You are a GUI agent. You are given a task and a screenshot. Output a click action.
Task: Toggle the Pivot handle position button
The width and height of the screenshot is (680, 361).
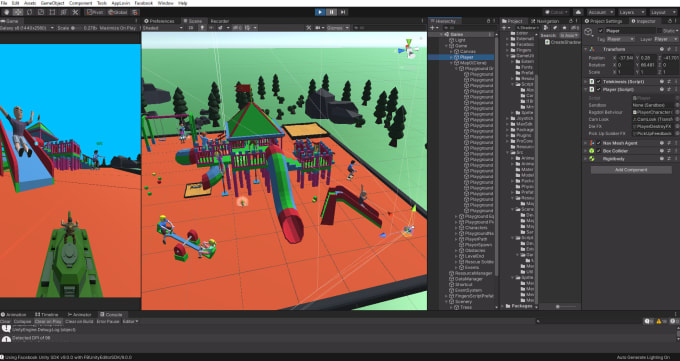click(95, 12)
